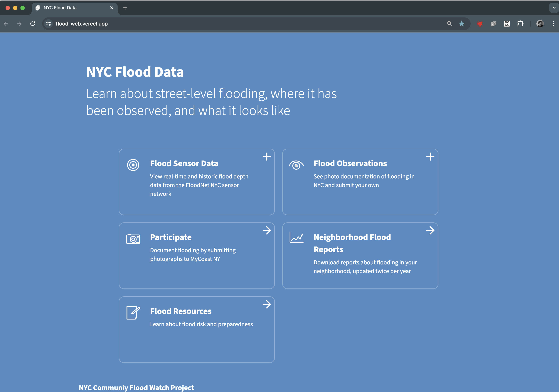The width and height of the screenshot is (559, 392).
Task: Click the red record extension icon
Action: 480,24
